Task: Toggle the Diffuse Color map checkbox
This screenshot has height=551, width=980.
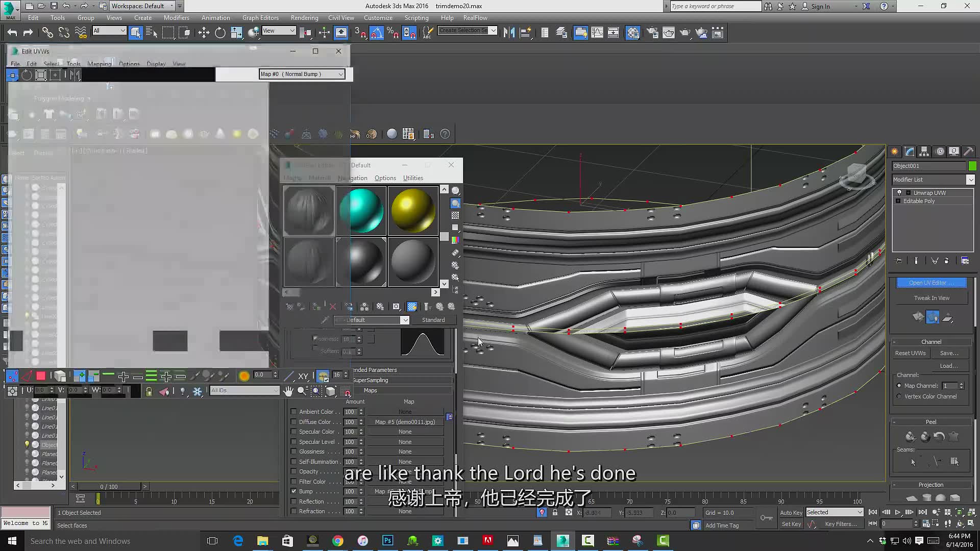Action: 293,421
